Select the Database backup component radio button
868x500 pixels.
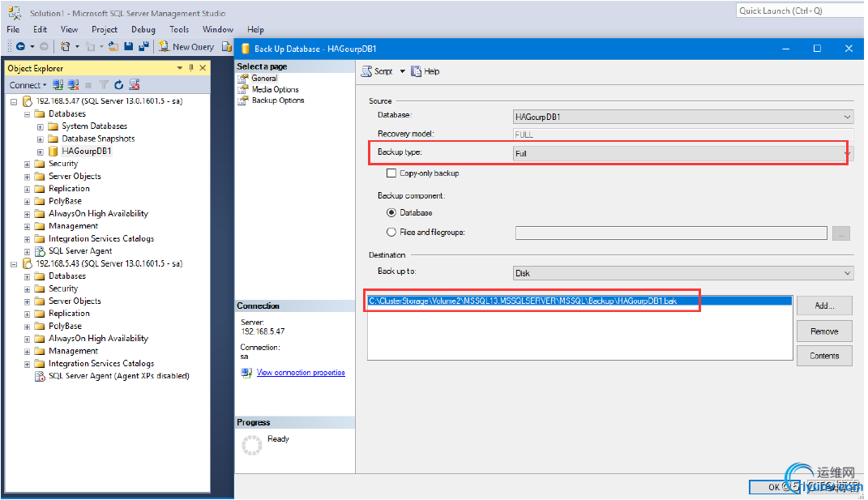pos(391,213)
